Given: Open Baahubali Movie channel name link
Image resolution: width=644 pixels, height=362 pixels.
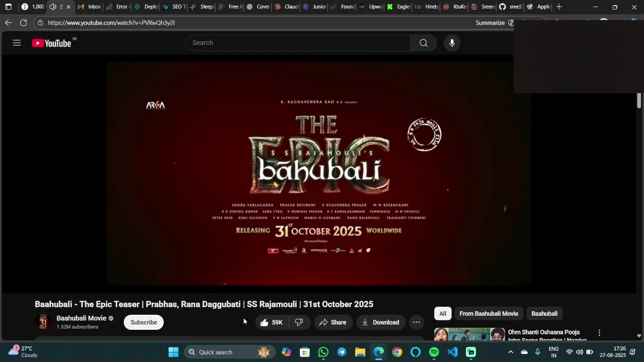Looking at the screenshot, I should (82, 318).
